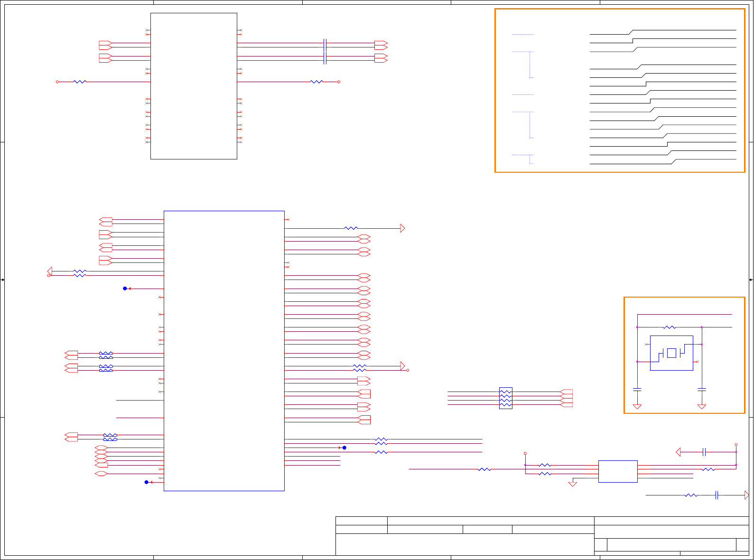Click resistor on left input of top block
The width and height of the screenshot is (754, 560).
(x=80, y=82)
